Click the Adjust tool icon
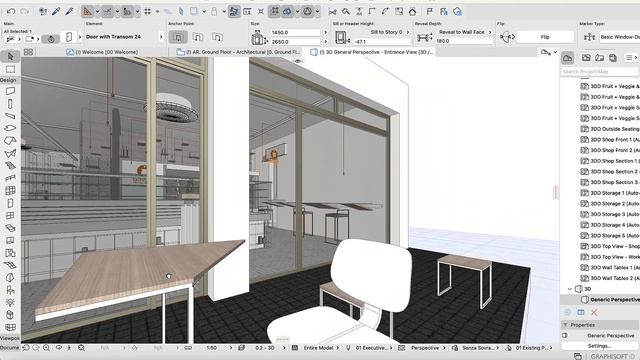Viewport: 640px width, 360px height. click(359, 11)
